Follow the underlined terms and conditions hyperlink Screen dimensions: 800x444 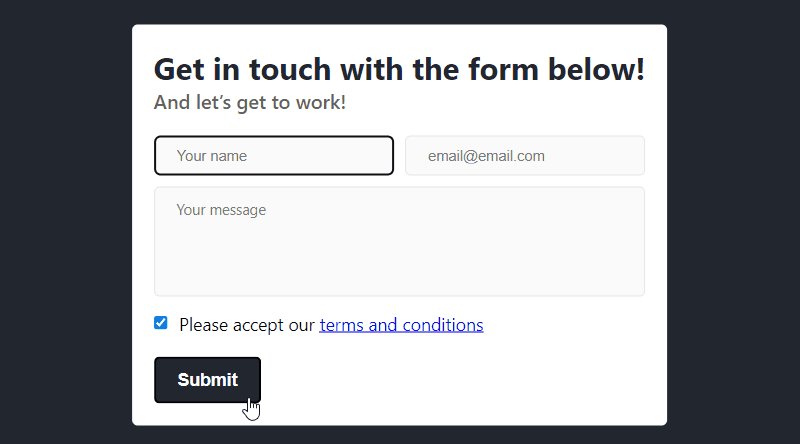pos(401,325)
